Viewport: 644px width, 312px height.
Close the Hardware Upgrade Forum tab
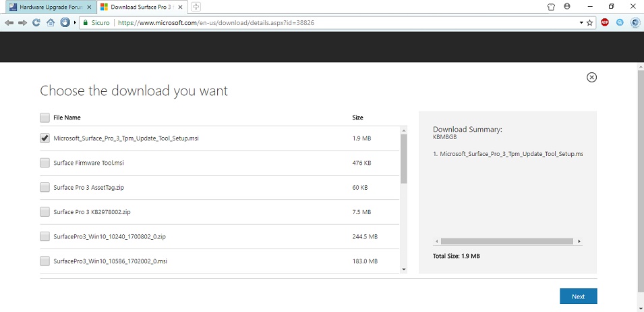click(89, 7)
